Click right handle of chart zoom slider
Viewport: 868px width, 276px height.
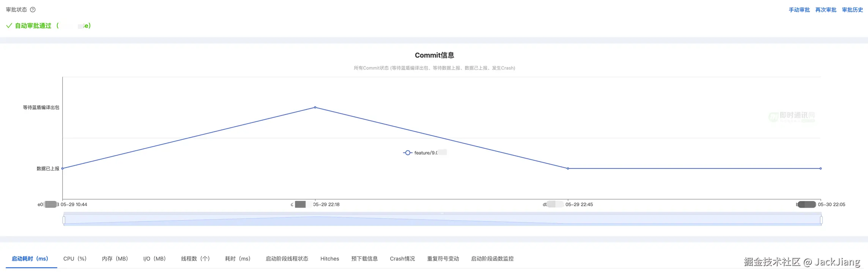point(821,220)
